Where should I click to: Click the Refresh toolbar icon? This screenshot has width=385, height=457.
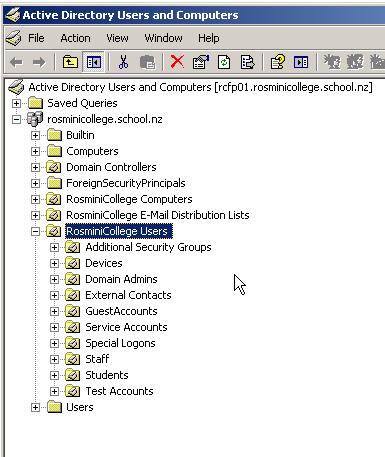[x=224, y=62]
